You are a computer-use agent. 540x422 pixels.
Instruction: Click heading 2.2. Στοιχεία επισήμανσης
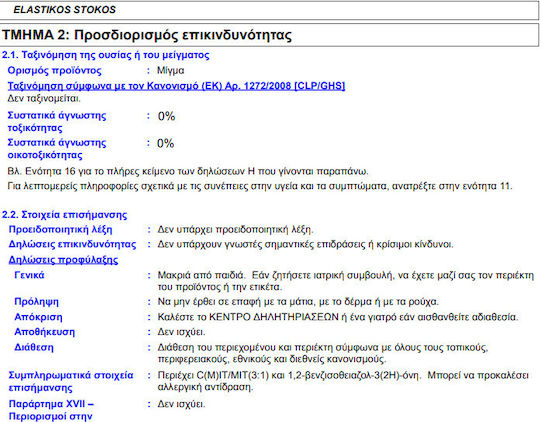point(64,215)
